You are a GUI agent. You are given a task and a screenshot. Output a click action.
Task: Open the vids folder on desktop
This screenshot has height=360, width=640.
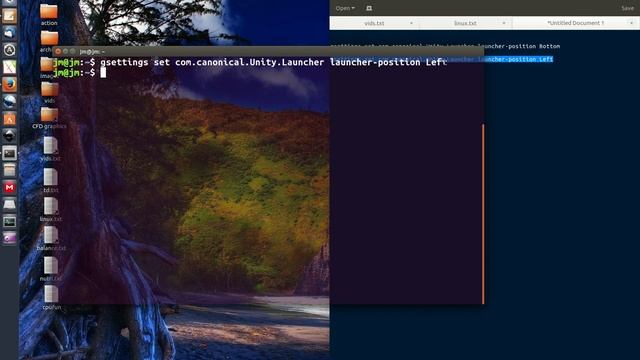point(49,93)
